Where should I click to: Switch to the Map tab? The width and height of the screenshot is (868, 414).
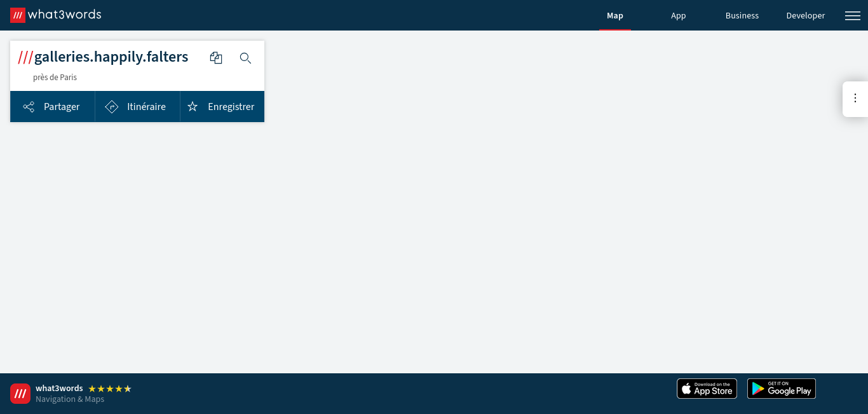point(615,16)
